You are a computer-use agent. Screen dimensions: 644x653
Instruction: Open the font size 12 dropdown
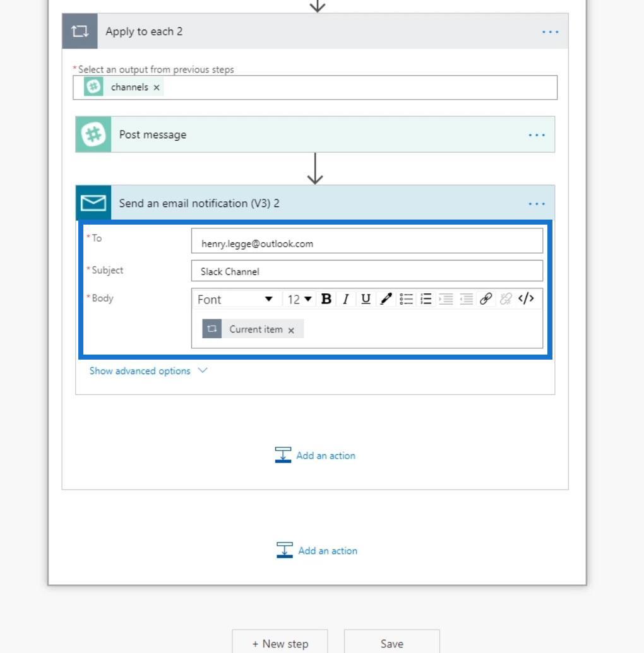(x=299, y=300)
